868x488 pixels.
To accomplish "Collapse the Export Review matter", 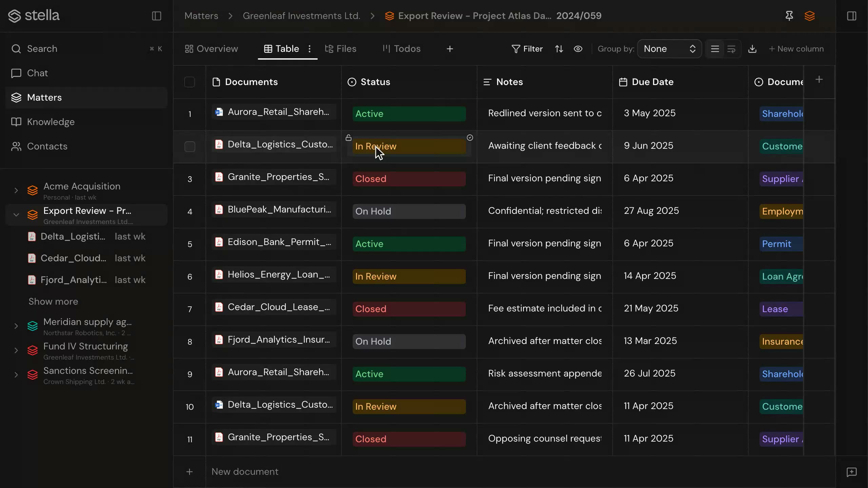I will [16, 215].
